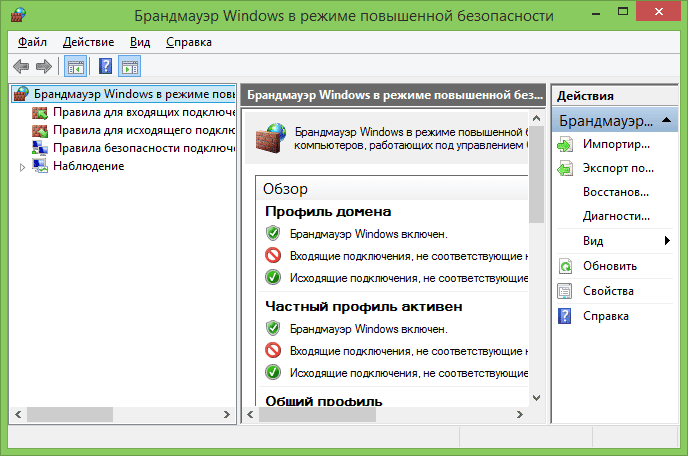Click the green export arrow icon
The image size is (688, 456).
[565, 168]
